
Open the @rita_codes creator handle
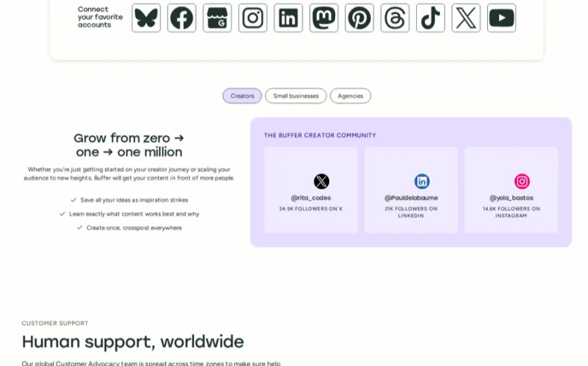tap(311, 198)
